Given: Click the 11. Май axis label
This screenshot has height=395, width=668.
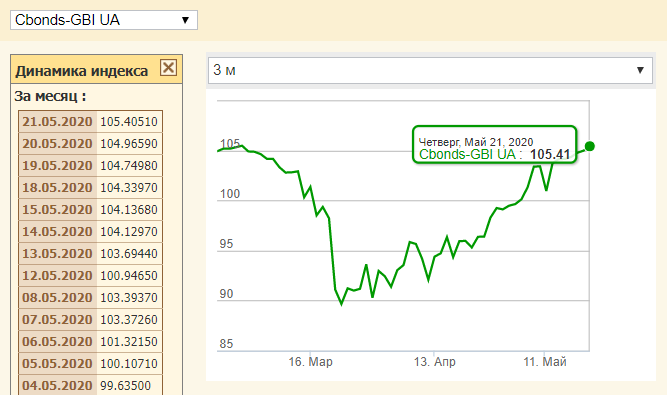Looking at the screenshot, I should pyautogui.click(x=545, y=362).
